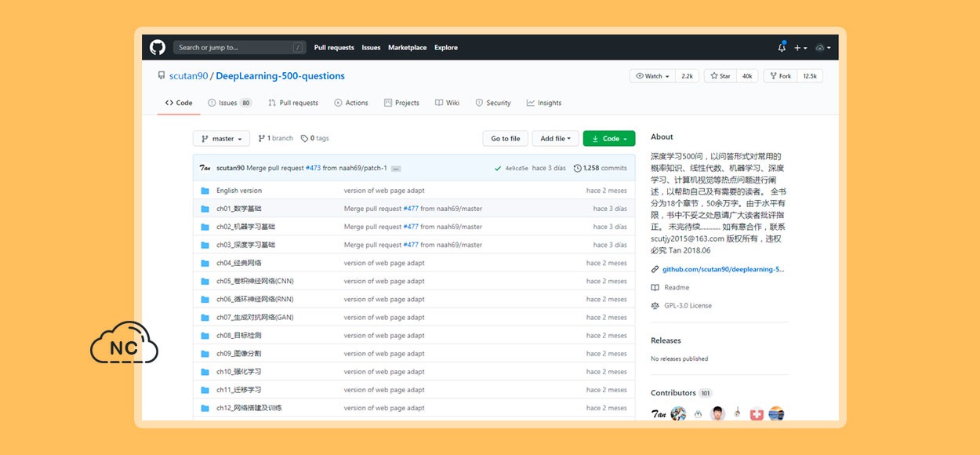Focus the Search or jump to field
Image resolution: width=980 pixels, height=455 pixels.
click(239, 48)
